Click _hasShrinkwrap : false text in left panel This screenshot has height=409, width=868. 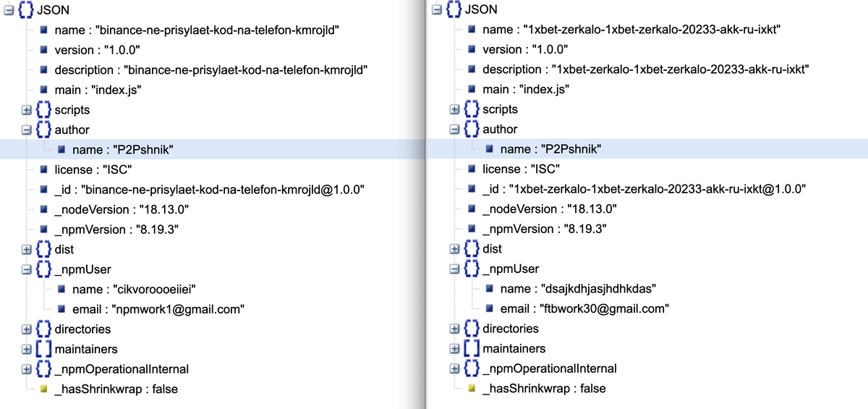coord(116,389)
